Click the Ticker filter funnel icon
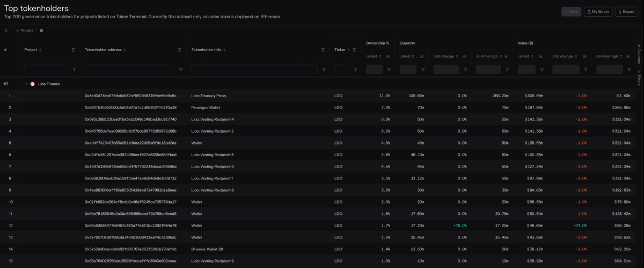 (x=355, y=69)
